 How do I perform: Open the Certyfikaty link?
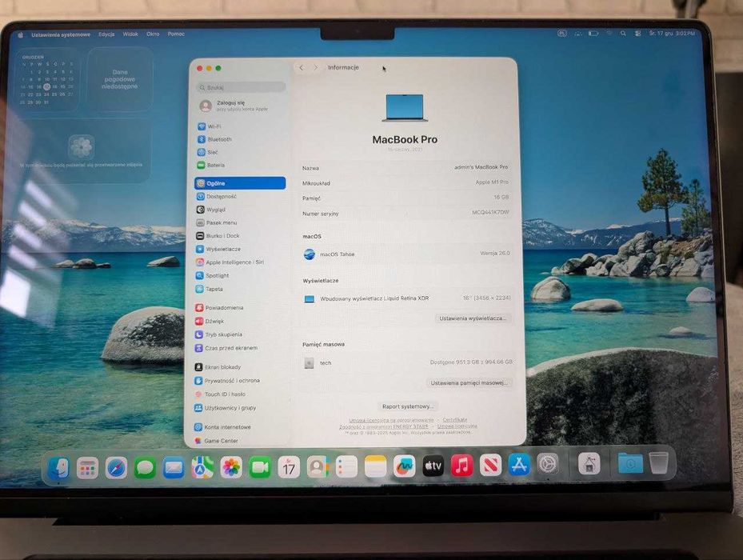click(455, 420)
